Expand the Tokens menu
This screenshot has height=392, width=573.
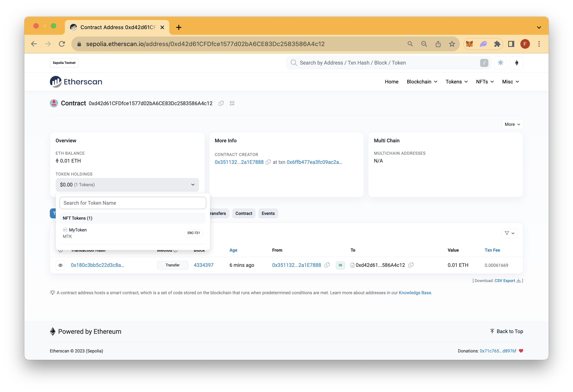tap(456, 82)
